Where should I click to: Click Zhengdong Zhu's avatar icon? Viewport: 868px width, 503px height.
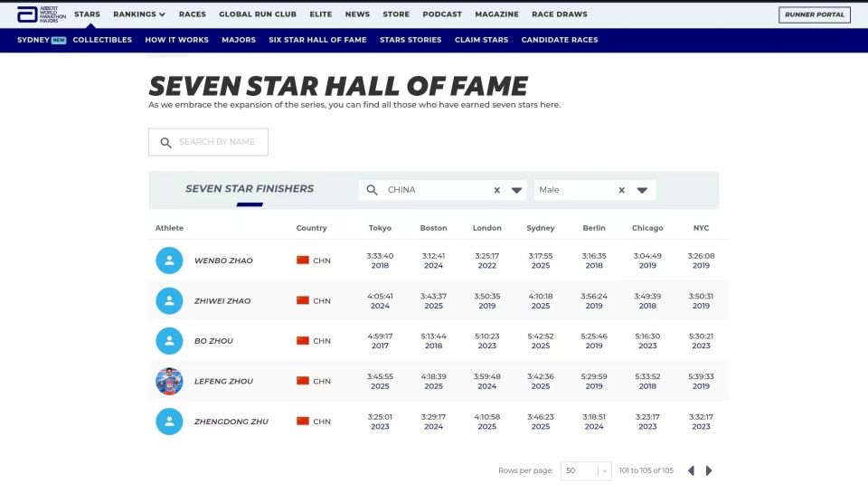coord(169,422)
